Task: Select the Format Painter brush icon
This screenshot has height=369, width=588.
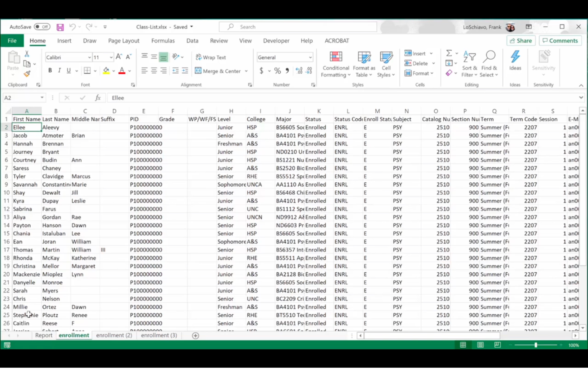Action: pyautogui.click(x=27, y=74)
